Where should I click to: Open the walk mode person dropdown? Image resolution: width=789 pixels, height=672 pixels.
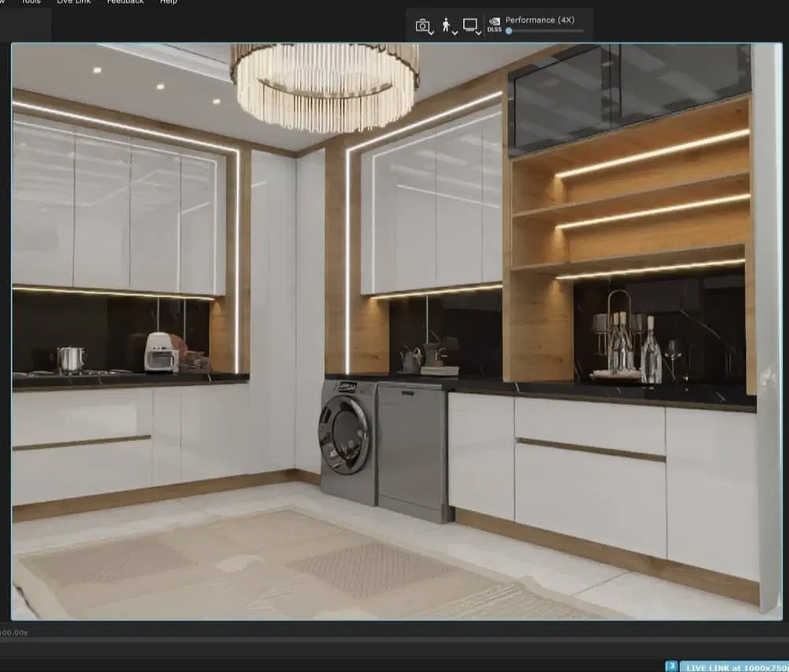[x=449, y=26]
